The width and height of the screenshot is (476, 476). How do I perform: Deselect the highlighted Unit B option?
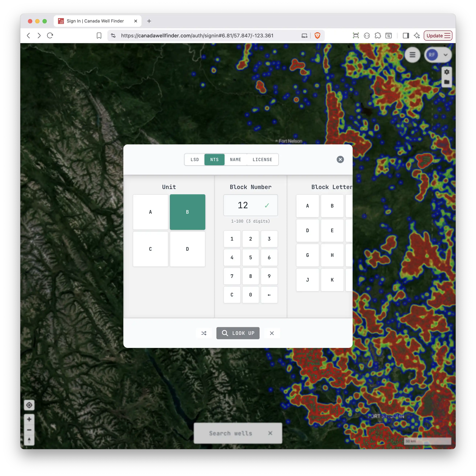(187, 212)
